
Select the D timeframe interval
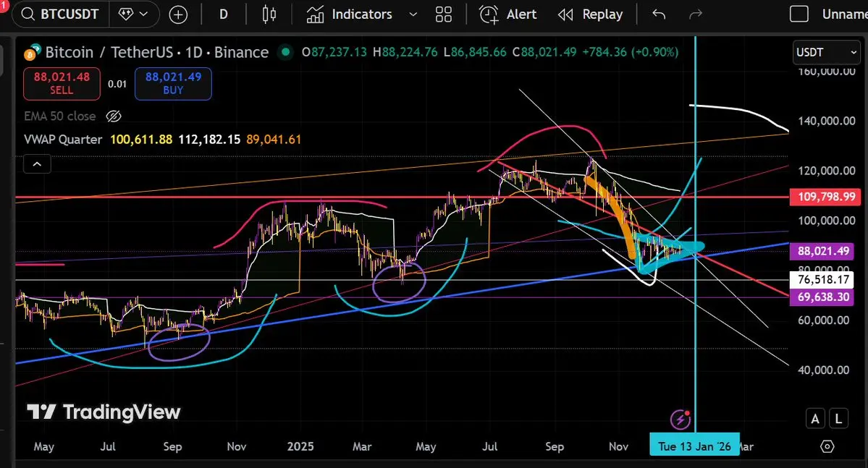pos(224,14)
